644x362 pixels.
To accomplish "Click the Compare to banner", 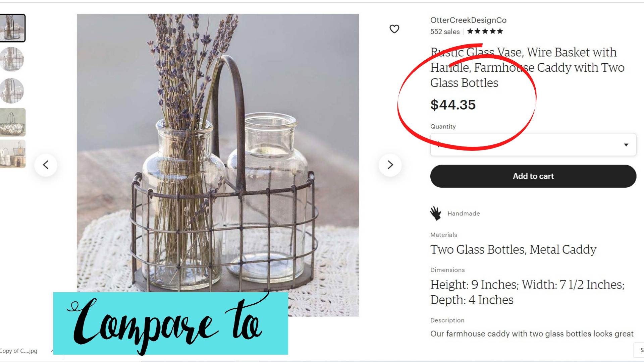I will pos(170,323).
